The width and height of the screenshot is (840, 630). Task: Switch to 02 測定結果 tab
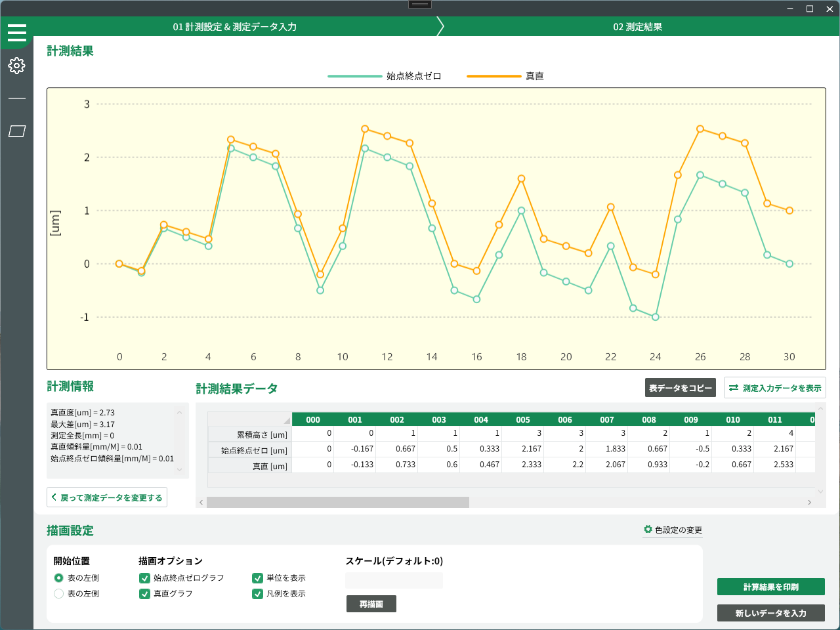click(637, 27)
